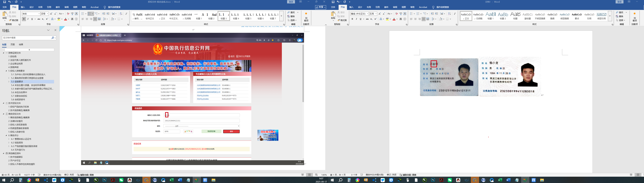Align text left in right Word window
644x183 pixels.
411,19
